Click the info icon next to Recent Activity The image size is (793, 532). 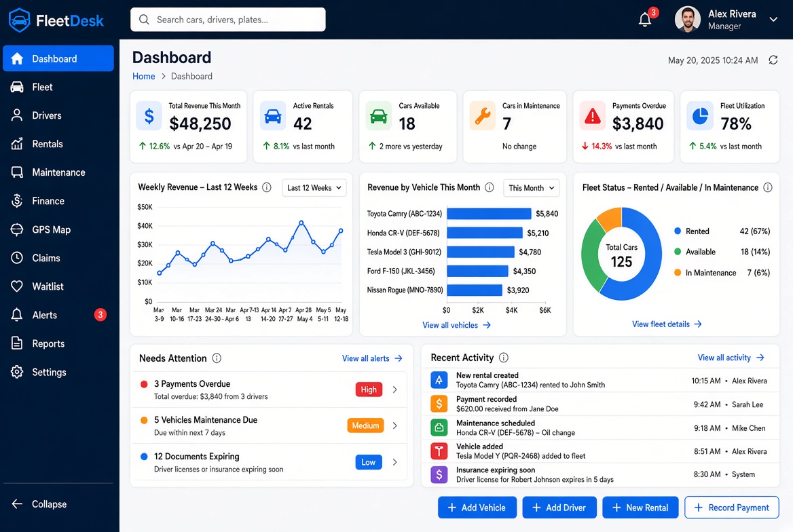[x=503, y=358]
